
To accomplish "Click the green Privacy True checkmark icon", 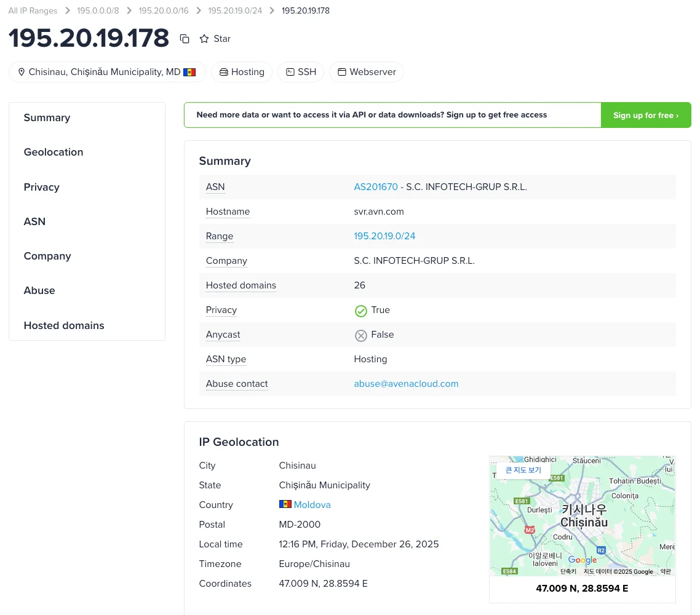I will [361, 311].
